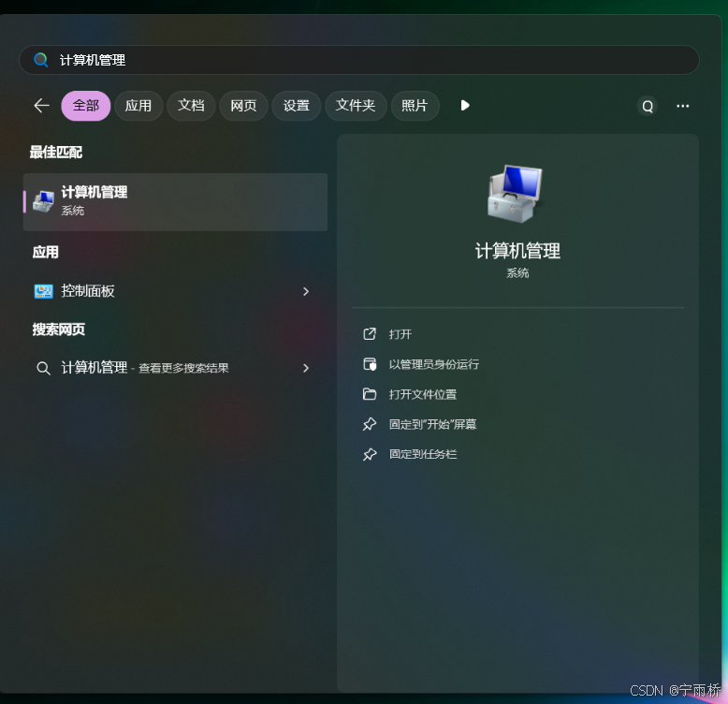The image size is (728, 704).
Task: Open the 计算机管理 best match result
Action: tap(176, 202)
